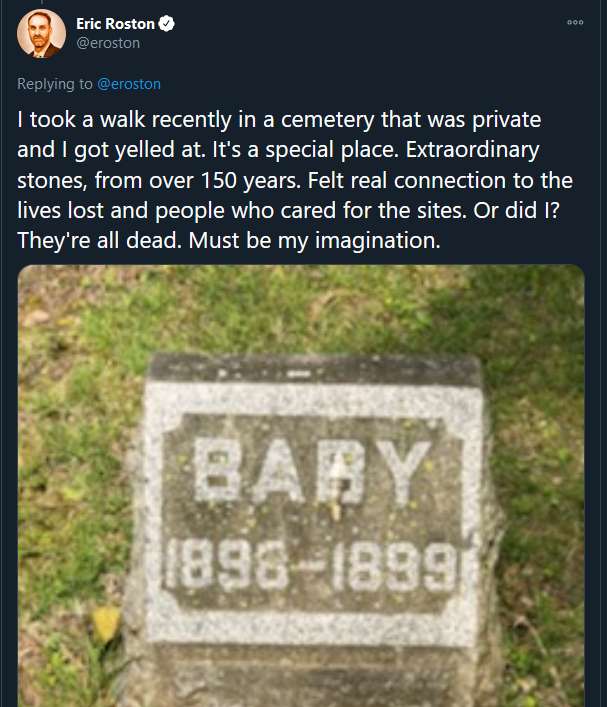The image size is (607, 707).
Task: Open the tweet's three-dot more options menu
Action: tap(574, 23)
